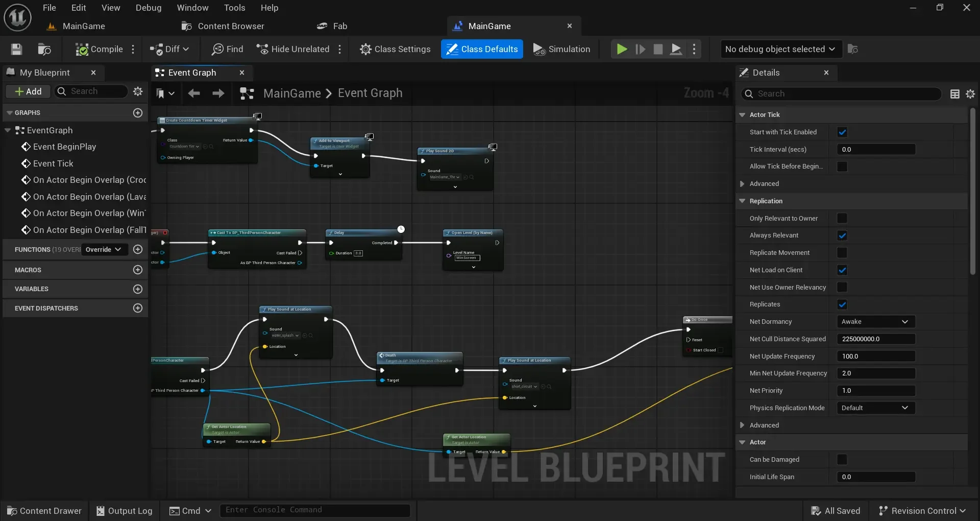Viewport: 980px width, 521px height.
Task: Toggle Hide Unrelated nodes
Action: 293,49
